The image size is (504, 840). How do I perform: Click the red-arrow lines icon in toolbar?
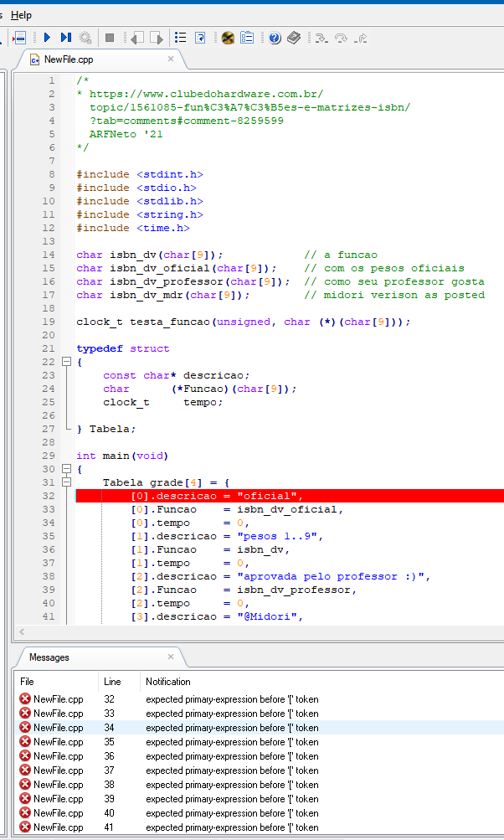(x=20, y=38)
